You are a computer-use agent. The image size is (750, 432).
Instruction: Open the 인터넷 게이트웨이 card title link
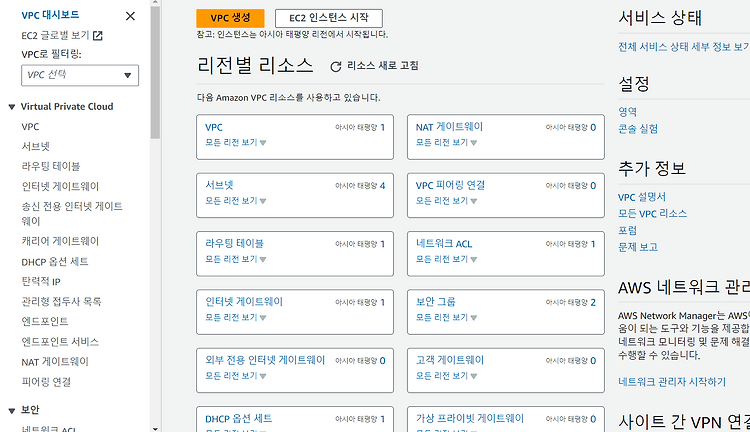pyautogui.click(x=244, y=302)
